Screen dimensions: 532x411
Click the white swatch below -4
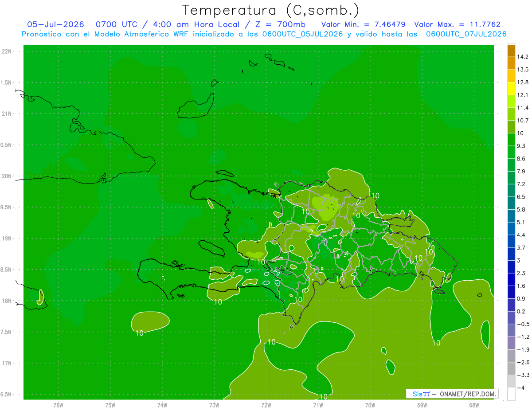[x=511, y=394]
